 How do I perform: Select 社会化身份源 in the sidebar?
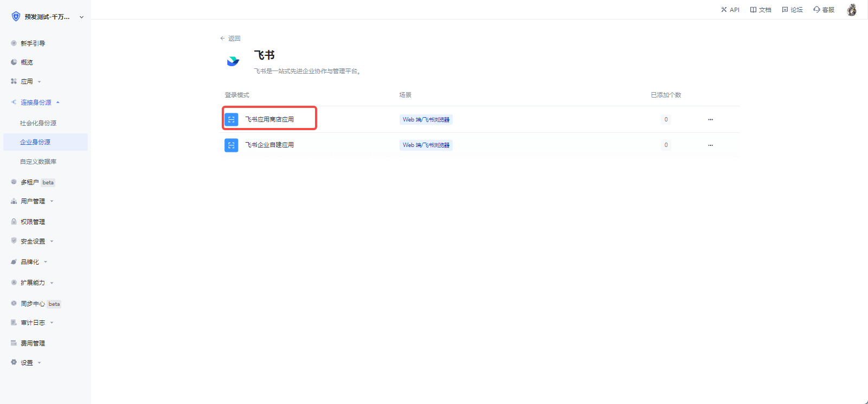click(x=38, y=123)
